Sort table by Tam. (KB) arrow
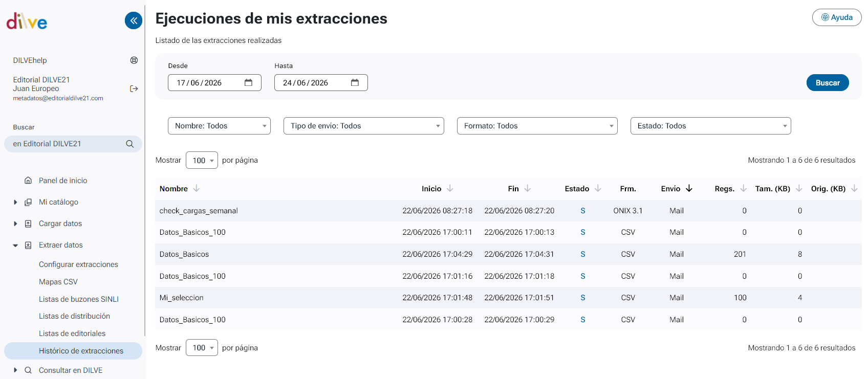The width and height of the screenshot is (868, 379). click(799, 189)
